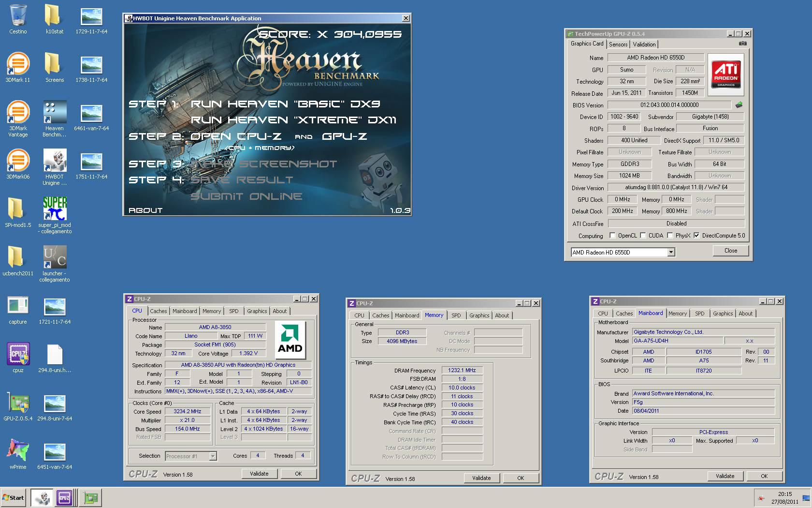Viewport: 812px width, 508px height.
Task: Click OK in the CPU-Z Memory window
Action: pos(521,478)
